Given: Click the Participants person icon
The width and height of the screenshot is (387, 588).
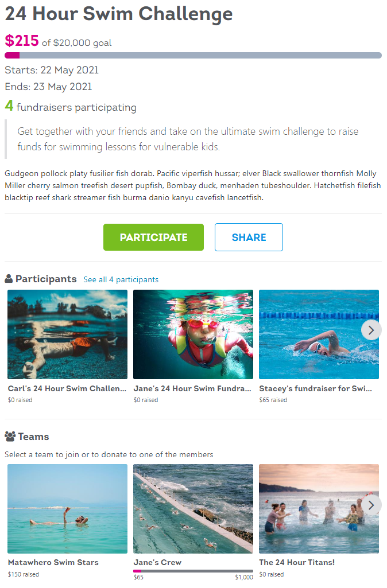Looking at the screenshot, I should tap(9, 279).
